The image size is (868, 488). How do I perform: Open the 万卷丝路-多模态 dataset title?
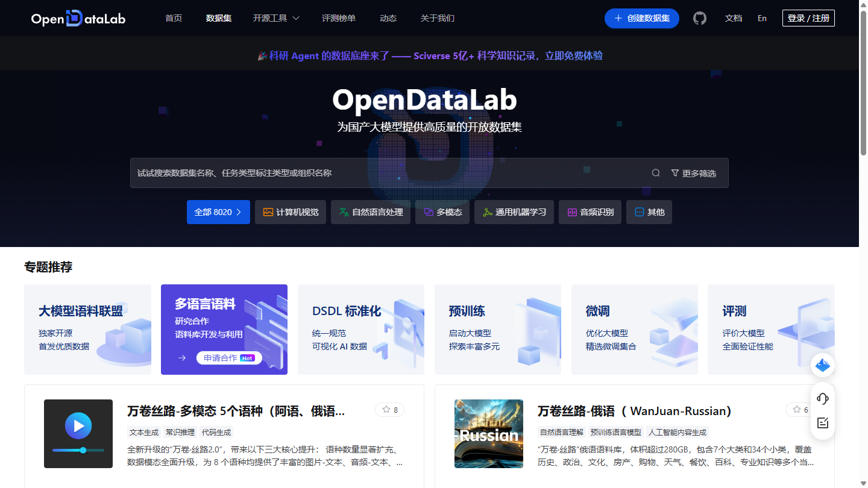[236, 411]
